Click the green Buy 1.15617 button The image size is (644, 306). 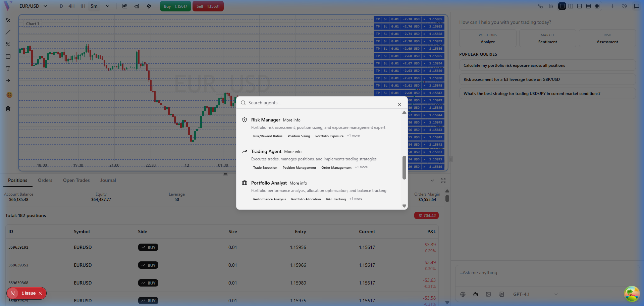pyautogui.click(x=175, y=6)
